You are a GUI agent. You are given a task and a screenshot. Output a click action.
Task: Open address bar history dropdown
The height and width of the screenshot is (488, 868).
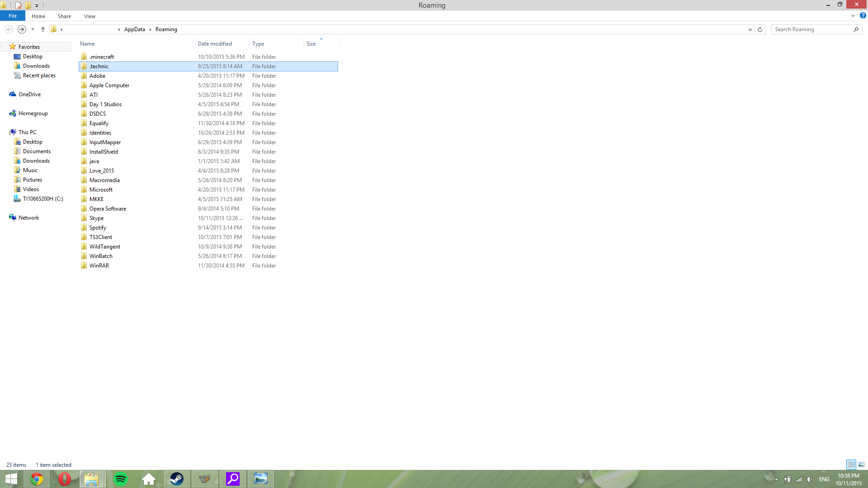point(750,29)
